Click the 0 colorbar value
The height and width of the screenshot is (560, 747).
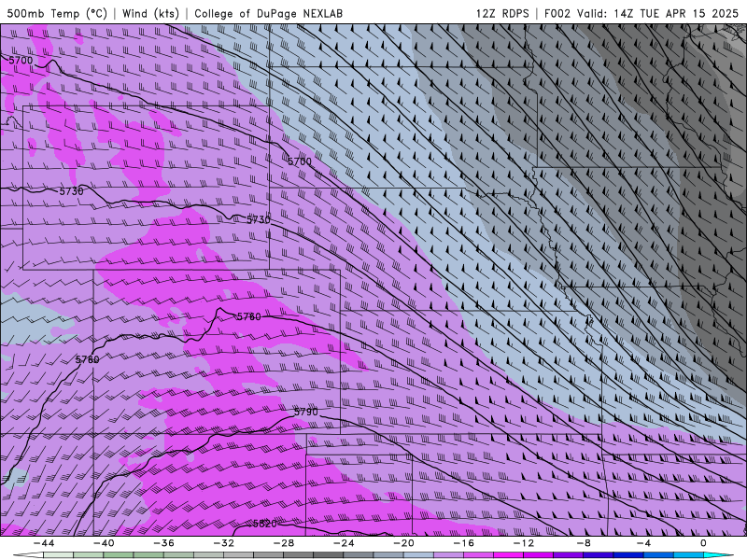point(703,543)
